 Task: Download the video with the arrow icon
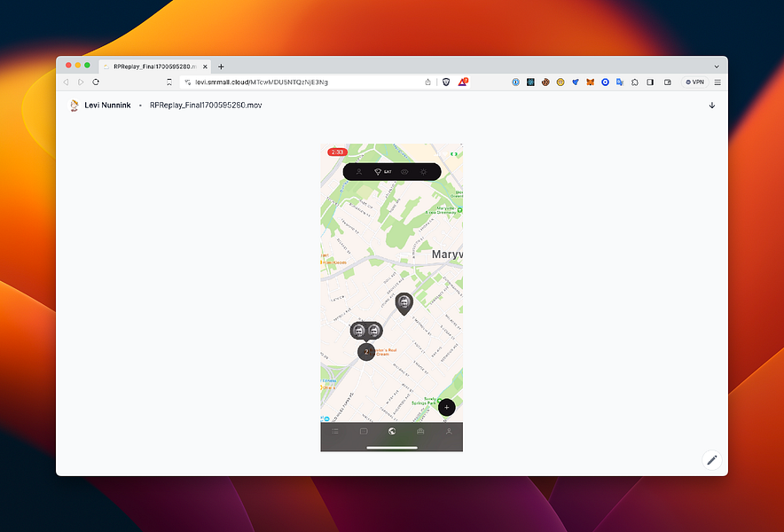(x=712, y=105)
